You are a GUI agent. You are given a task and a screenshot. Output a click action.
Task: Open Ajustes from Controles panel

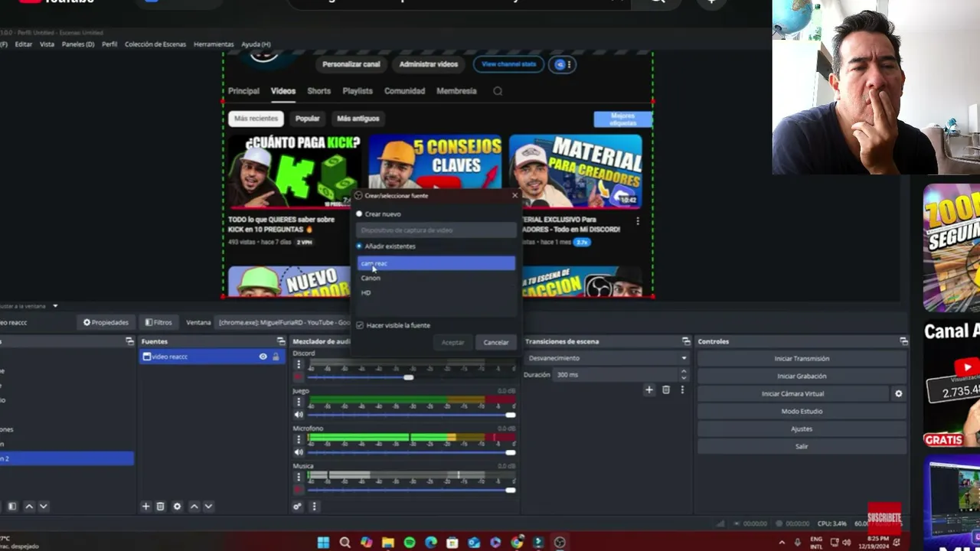pos(802,429)
